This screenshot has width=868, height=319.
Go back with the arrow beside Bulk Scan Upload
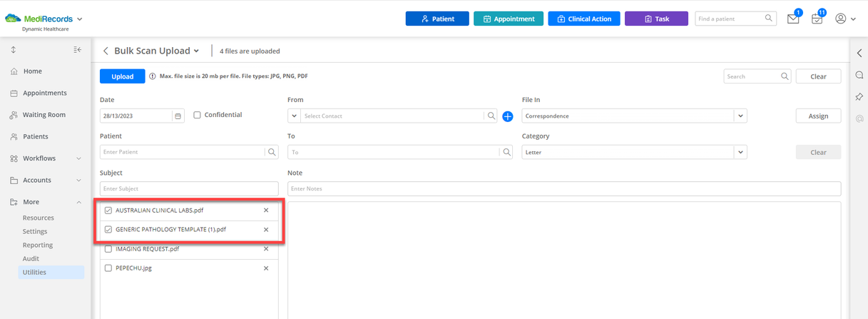click(106, 51)
